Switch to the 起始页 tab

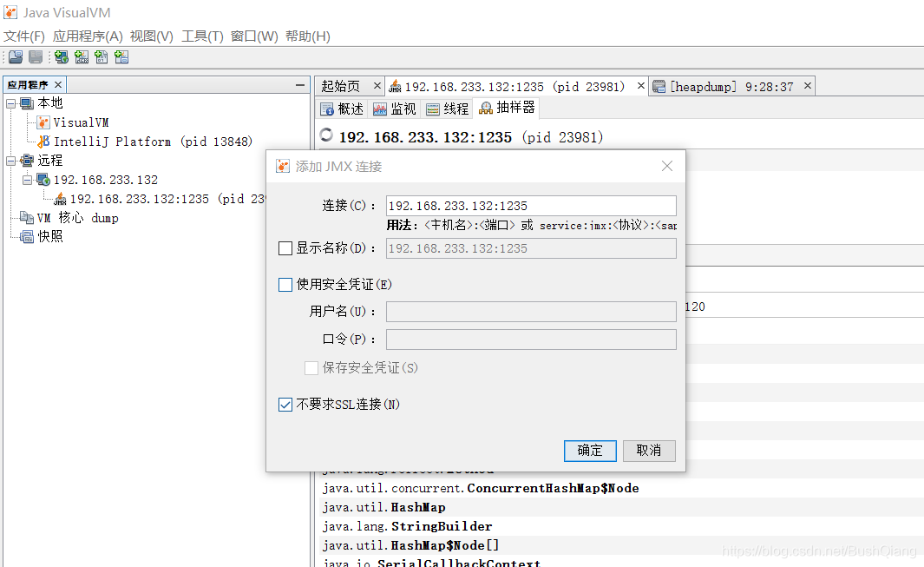tap(341, 87)
